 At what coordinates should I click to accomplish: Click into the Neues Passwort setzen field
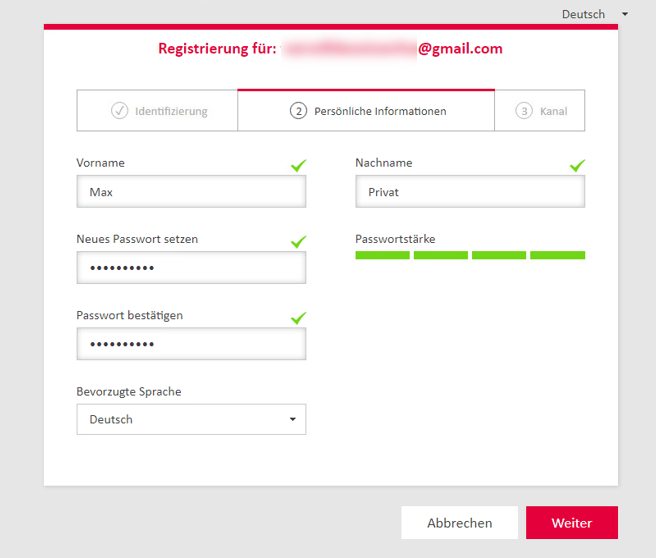tap(190, 268)
